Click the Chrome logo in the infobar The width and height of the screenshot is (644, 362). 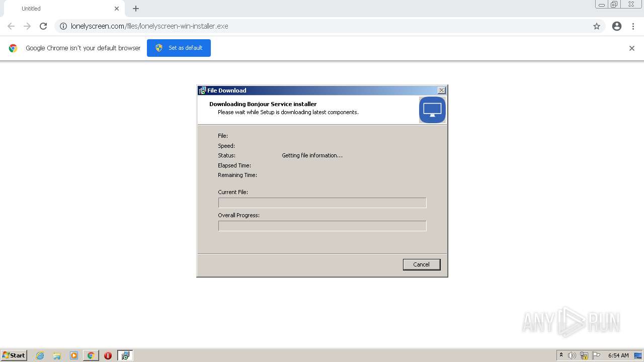(x=13, y=48)
